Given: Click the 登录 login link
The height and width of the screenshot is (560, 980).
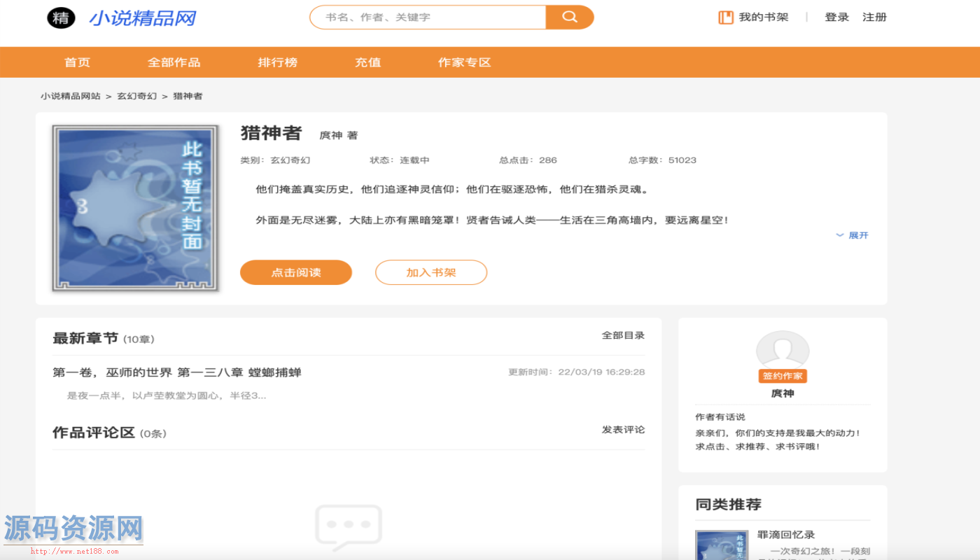Looking at the screenshot, I should point(836,17).
